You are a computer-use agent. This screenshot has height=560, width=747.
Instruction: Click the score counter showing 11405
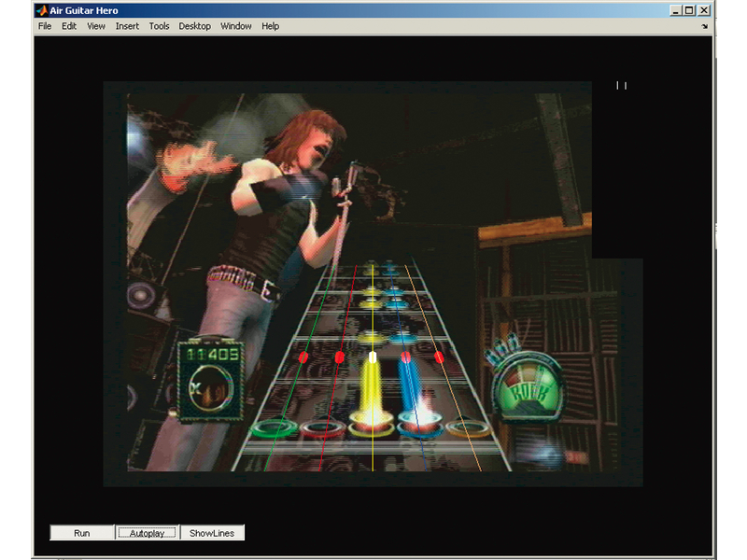point(213,355)
